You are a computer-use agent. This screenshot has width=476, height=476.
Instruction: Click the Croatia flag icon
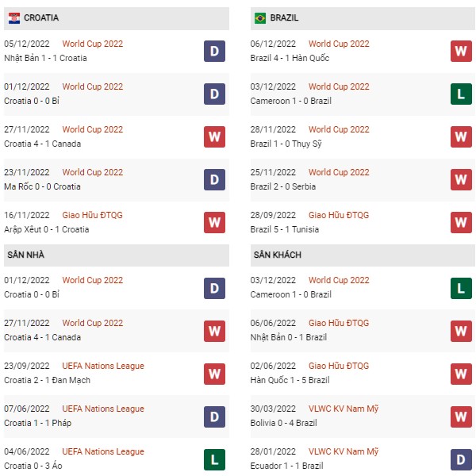click(14, 17)
